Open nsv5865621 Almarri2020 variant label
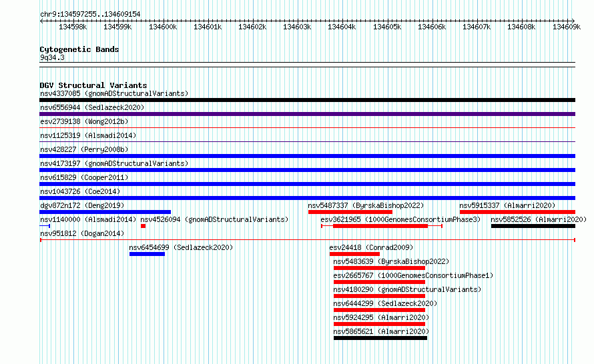 [381, 331]
